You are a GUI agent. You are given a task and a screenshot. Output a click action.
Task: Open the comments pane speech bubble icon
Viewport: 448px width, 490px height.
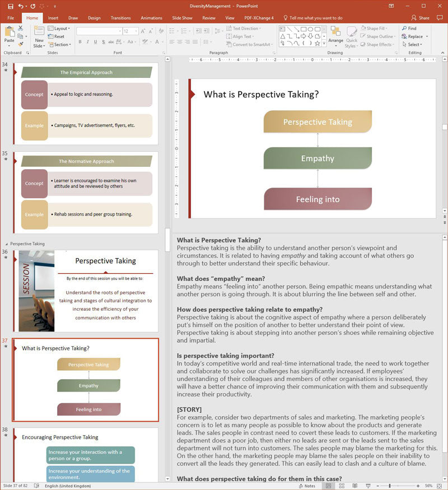(x=440, y=18)
